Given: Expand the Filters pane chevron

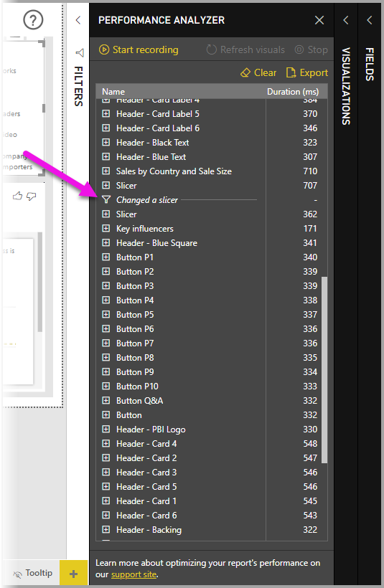Looking at the screenshot, I should click(78, 20).
